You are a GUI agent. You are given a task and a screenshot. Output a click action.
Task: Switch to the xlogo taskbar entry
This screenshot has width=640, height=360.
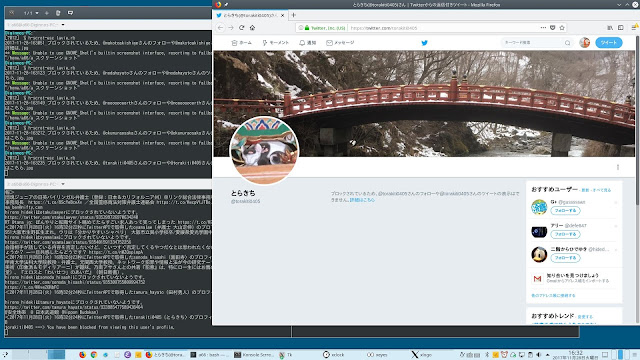pos(430,355)
